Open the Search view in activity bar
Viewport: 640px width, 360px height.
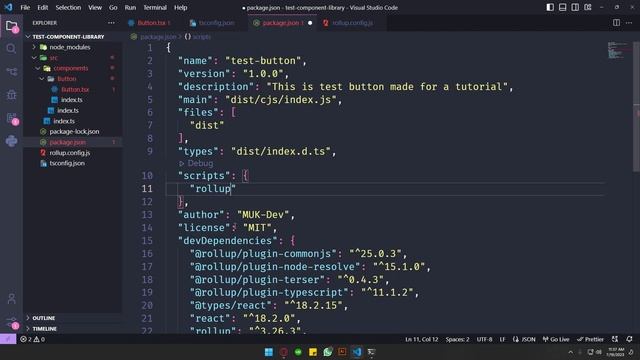pyautogui.click(x=11, y=49)
